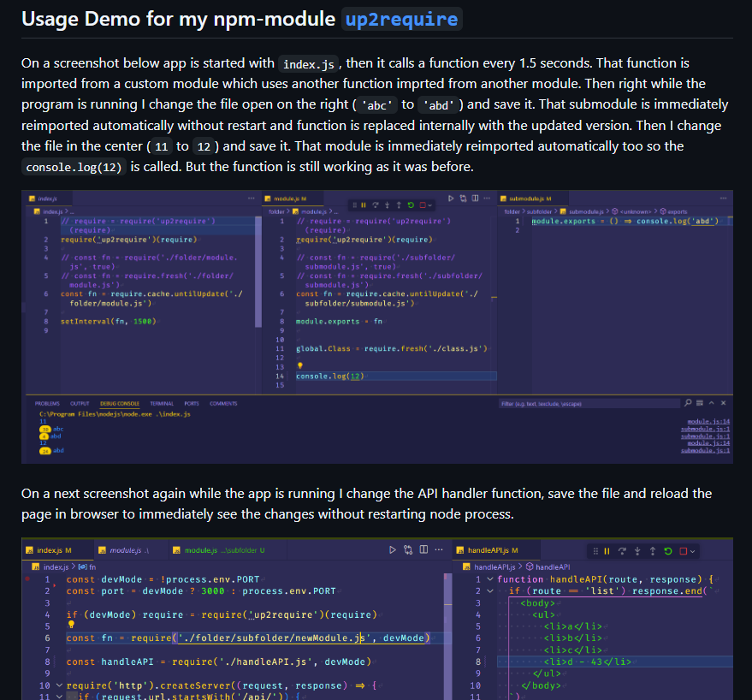752x700 pixels.
Task: In second screenshot, click the handleAPI breadcrumb symbol
Action: point(548,567)
